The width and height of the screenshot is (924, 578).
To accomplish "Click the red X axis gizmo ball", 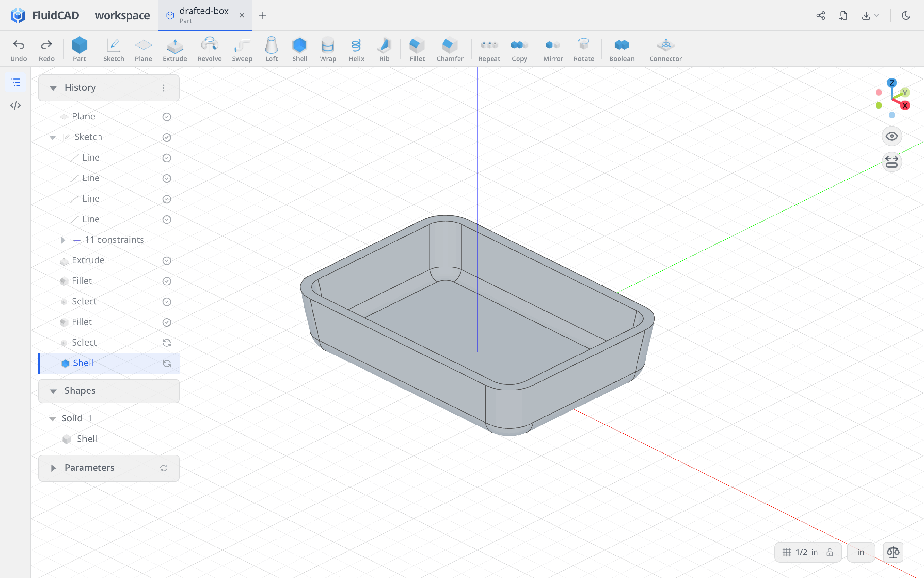I will point(904,106).
